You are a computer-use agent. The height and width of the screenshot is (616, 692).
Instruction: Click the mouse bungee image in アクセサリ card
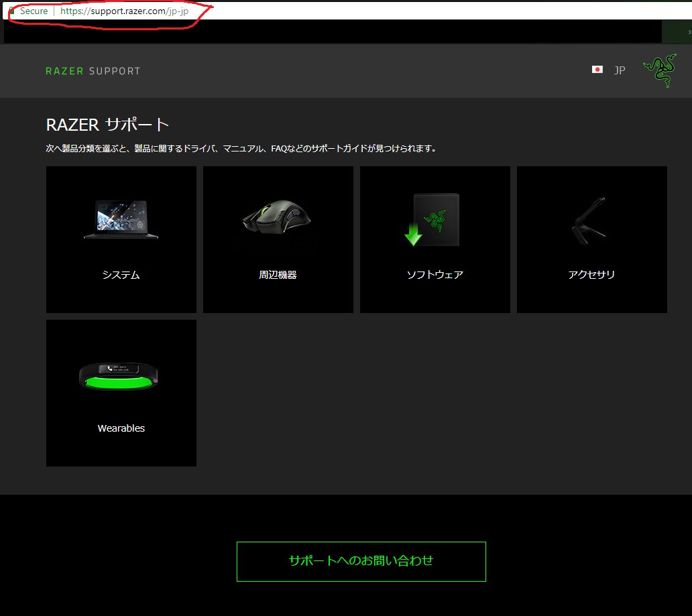tap(589, 221)
